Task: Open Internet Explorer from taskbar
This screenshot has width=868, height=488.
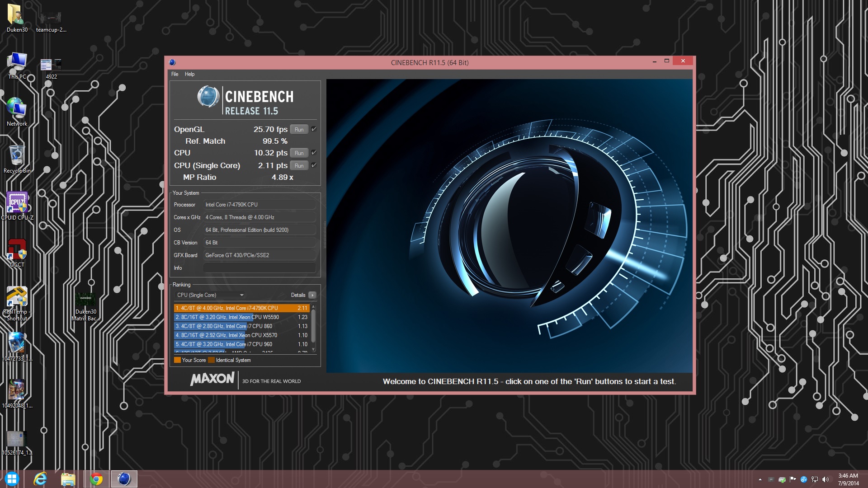Action: (x=40, y=479)
